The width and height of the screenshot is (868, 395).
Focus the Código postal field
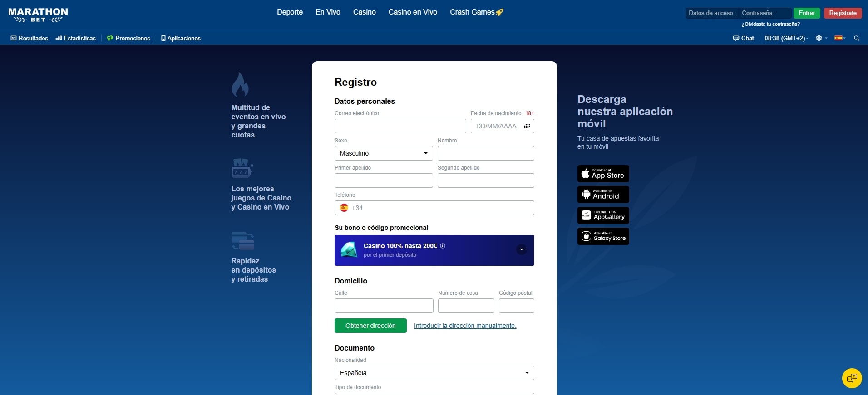click(x=517, y=306)
